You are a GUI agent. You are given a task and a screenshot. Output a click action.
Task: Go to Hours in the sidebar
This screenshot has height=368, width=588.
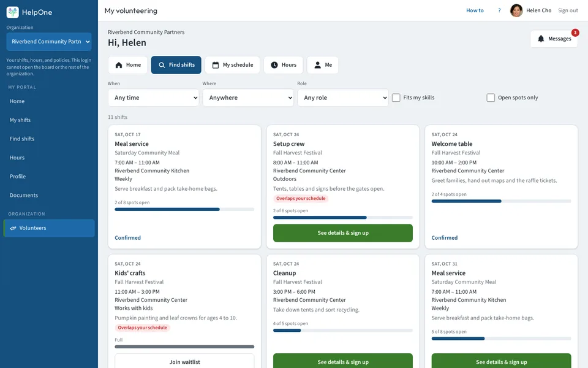pos(49,158)
